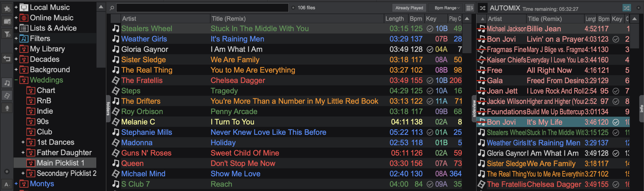Click the add virtual folder icon
The height and width of the screenshot is (191, 644).
click(7, 21)
